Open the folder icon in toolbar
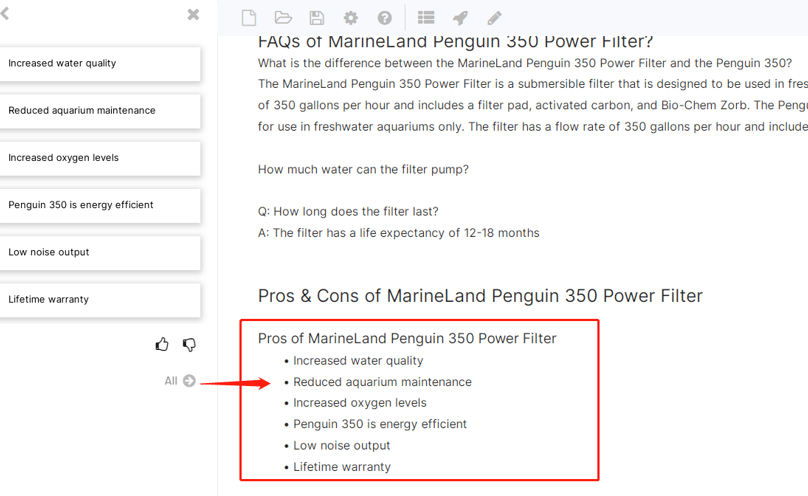Viewport: 808px width, 496px height. pos(283,18)
